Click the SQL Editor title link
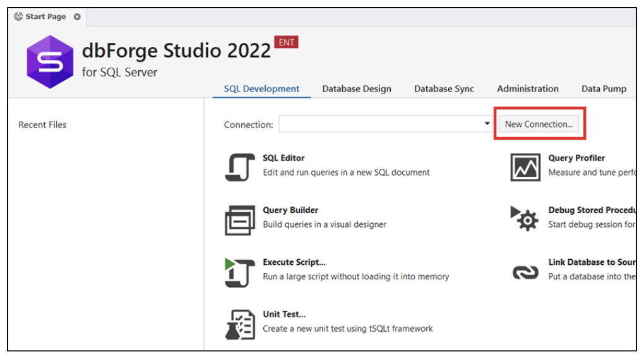 pyautogui.click(x=283, y=158)
